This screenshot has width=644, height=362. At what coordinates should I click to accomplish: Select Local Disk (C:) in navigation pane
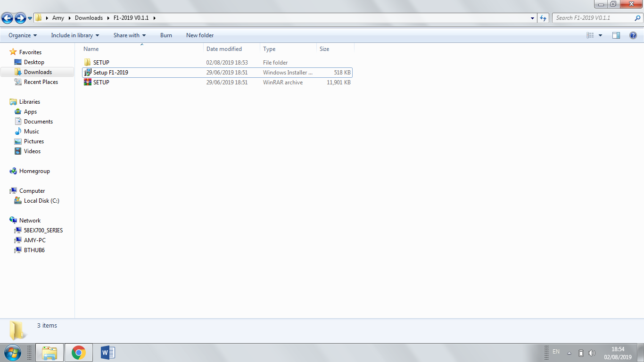click(41, 201)
